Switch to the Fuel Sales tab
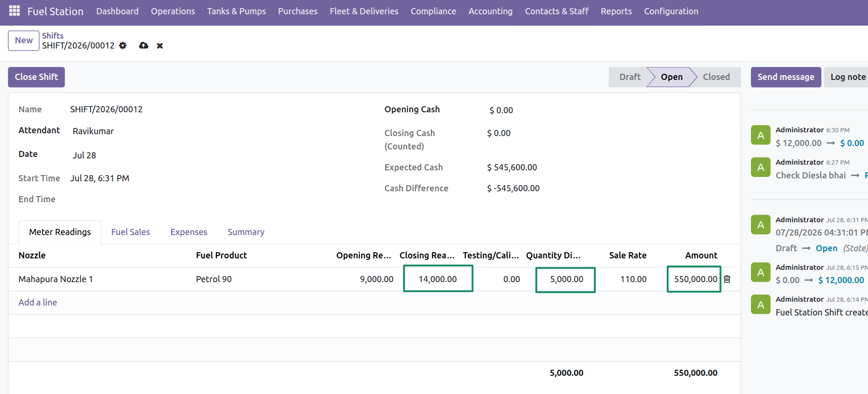The image size is (868, 394). coord(130,232)
